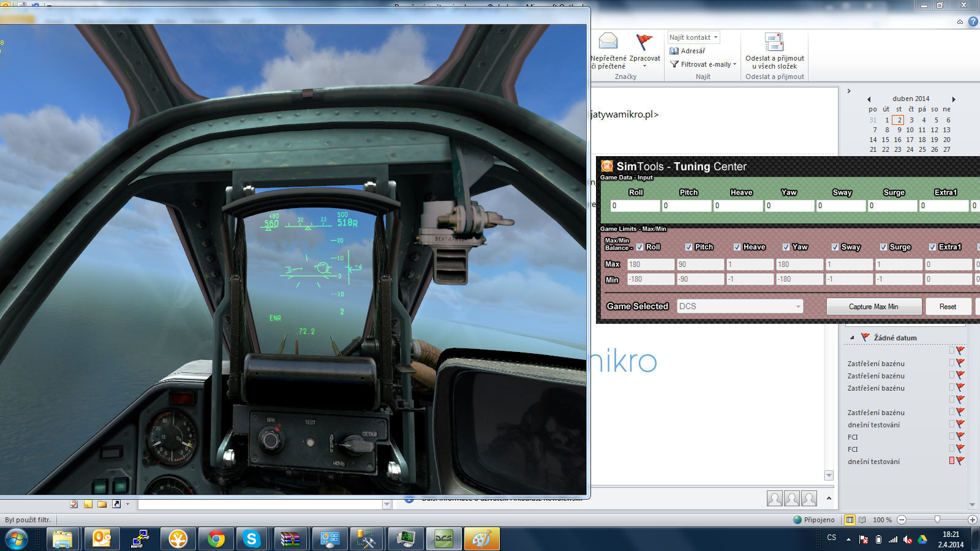
Task: Open the Adresář address book
Action: tap(687, 51)
